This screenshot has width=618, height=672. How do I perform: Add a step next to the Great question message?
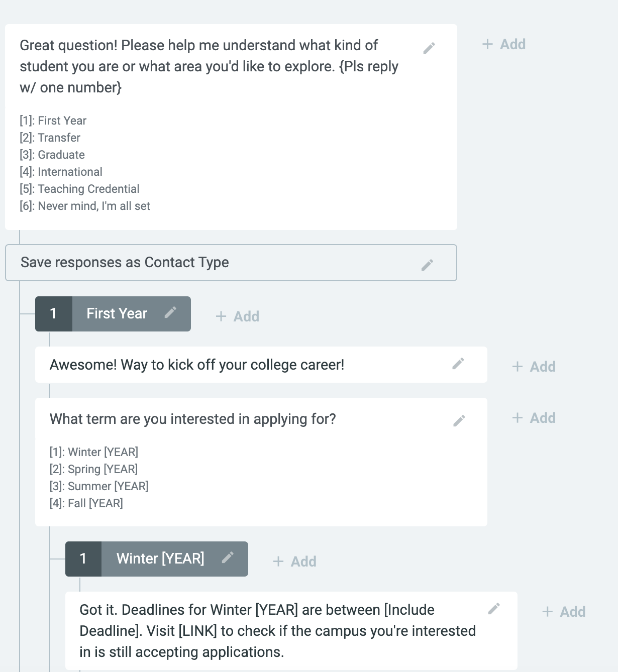(504, 44)
